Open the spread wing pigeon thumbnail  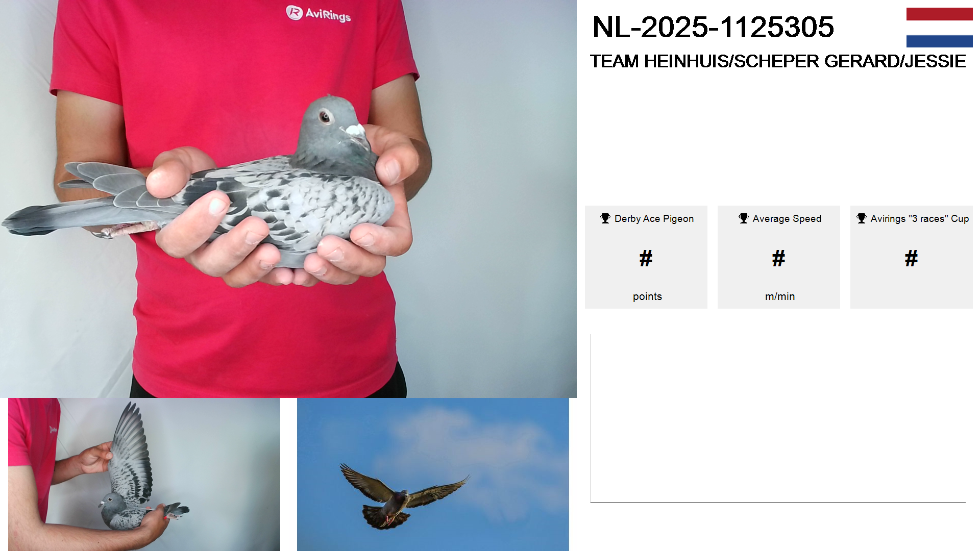pos(144,474)
